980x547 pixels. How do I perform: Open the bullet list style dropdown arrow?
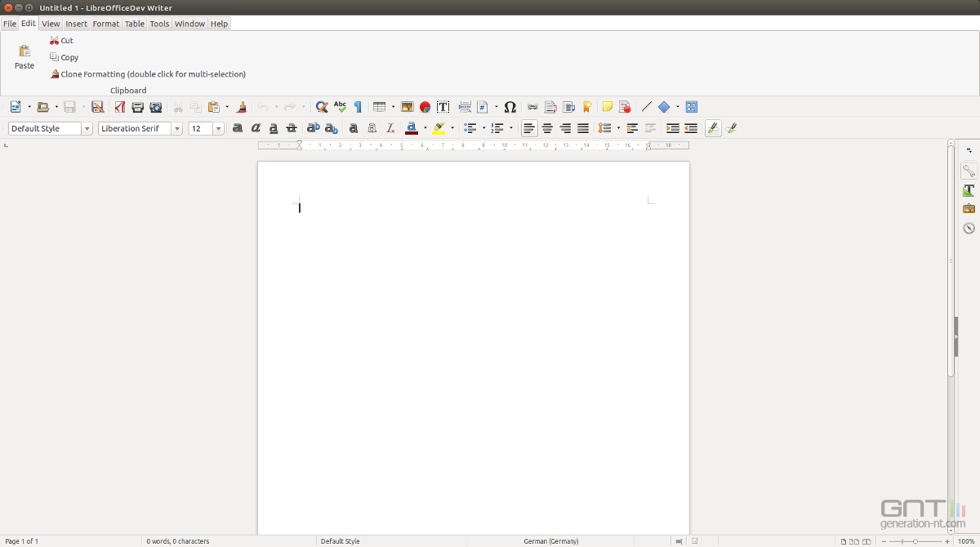click(x=483, y=128)
